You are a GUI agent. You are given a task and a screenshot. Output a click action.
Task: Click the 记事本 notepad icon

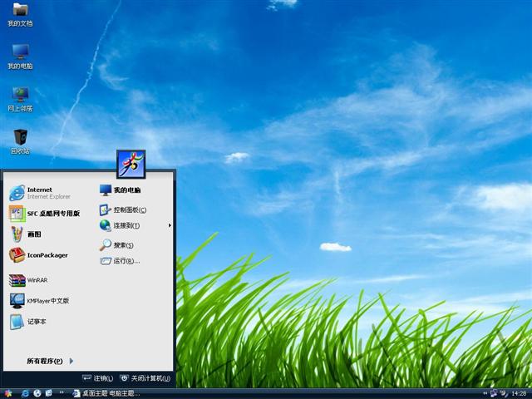17,322
